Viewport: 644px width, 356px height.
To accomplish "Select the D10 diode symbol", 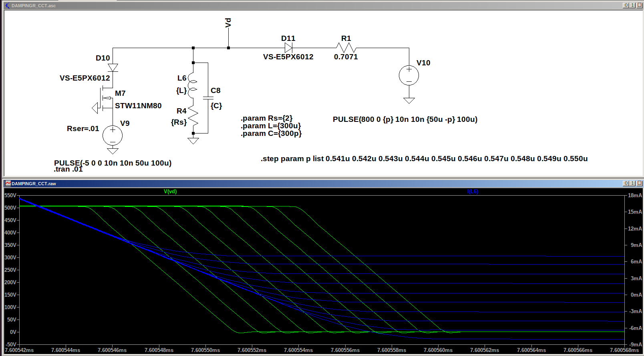I will point(113,67).
